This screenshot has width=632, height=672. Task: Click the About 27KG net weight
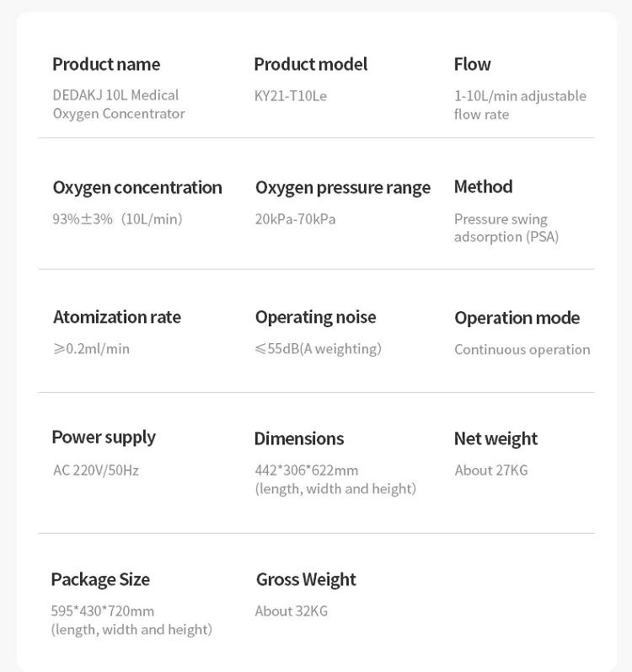pos(491,470)
